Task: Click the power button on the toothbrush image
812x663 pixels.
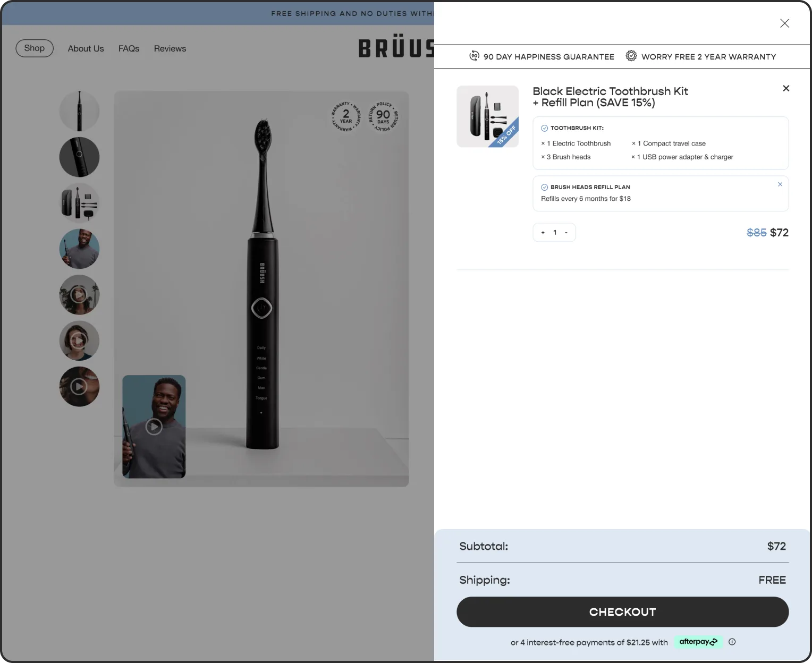Action: pos(261,308)
